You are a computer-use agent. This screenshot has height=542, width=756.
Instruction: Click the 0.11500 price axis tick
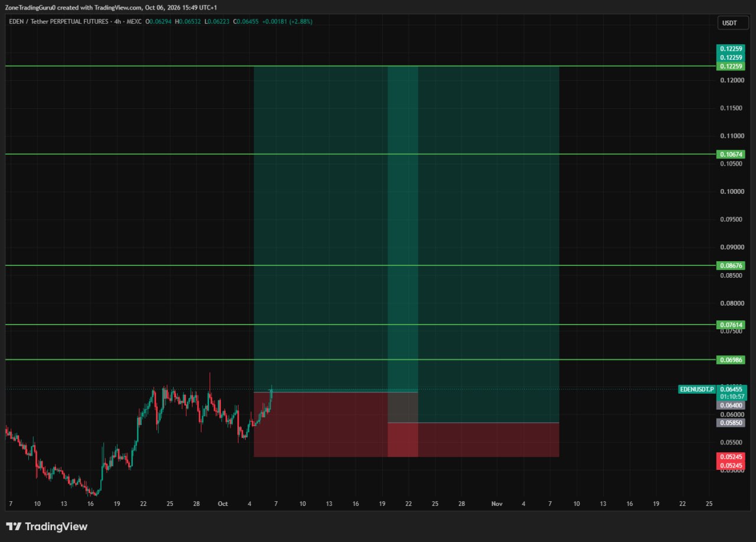tap(731, 108)
